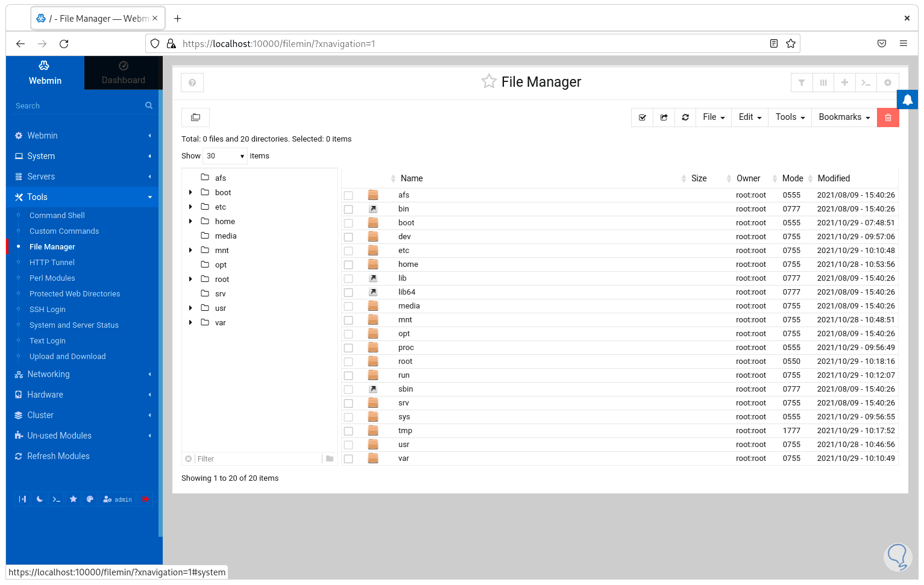This screenshot has height=585, width=924.
Task: Select the tmp folder's checkbox
Action: click(348, 431)
